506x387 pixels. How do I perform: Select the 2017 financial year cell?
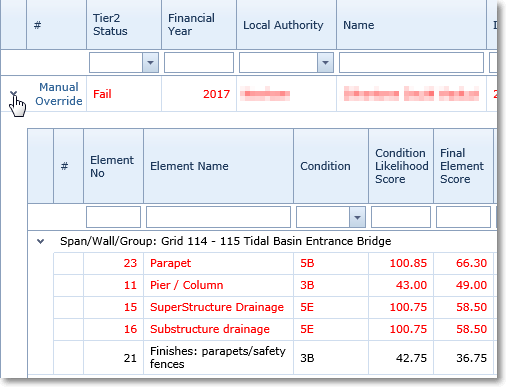(x=199, y=94)
